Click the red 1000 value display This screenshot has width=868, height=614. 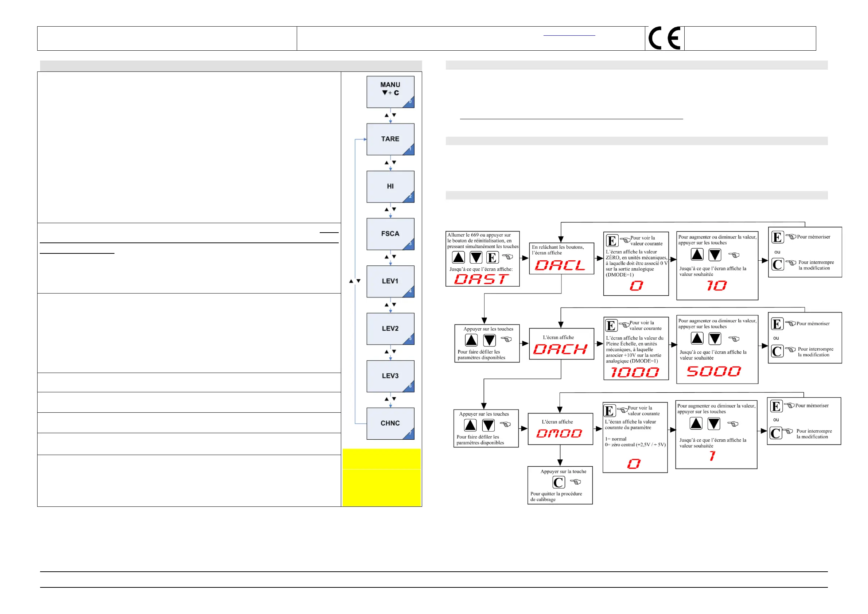coord(635,372)
